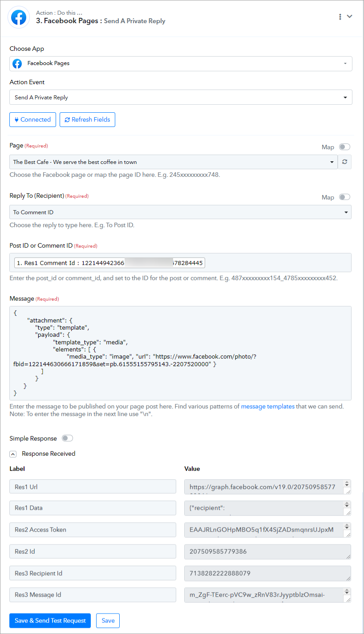
Task: Click the plug icon on the Connected button
Action: click(x=16, y=119)
